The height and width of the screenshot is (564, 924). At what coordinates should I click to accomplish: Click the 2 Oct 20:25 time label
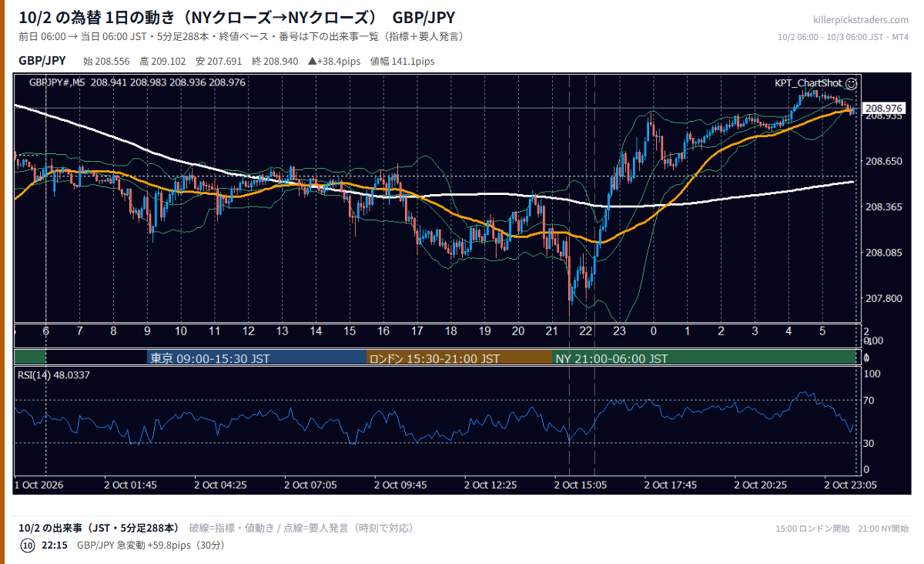coord(761,485)
